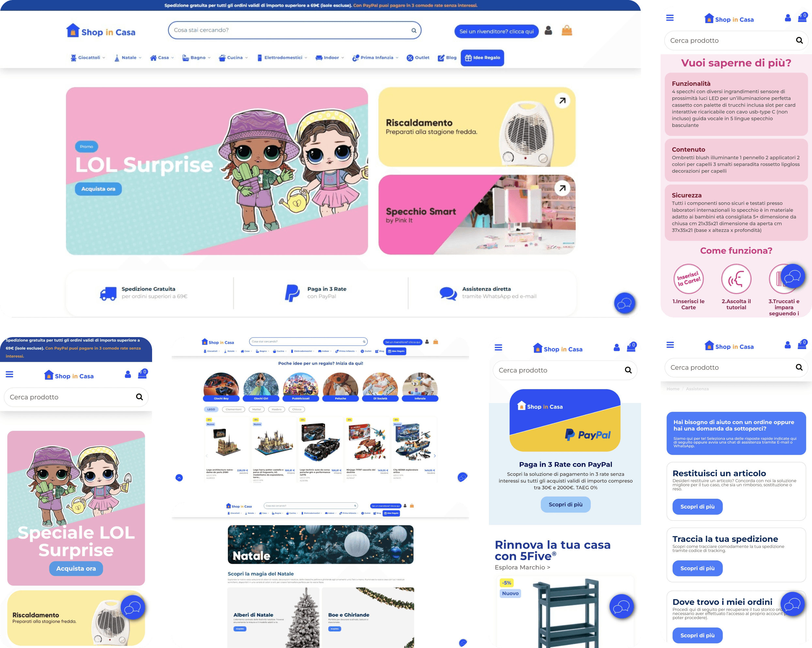The image size is (812, 648).
Task: Select the Mattel brand tab
Action: click(257, 409)
